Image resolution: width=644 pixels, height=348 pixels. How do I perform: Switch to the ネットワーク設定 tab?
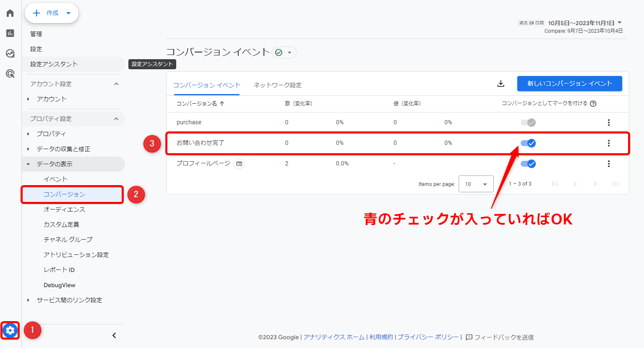[277, 85]
